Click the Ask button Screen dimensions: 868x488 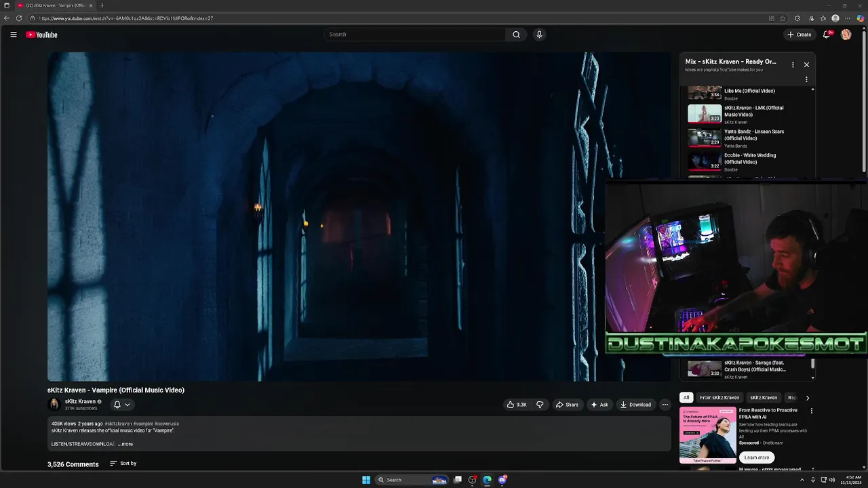[599, 405]
